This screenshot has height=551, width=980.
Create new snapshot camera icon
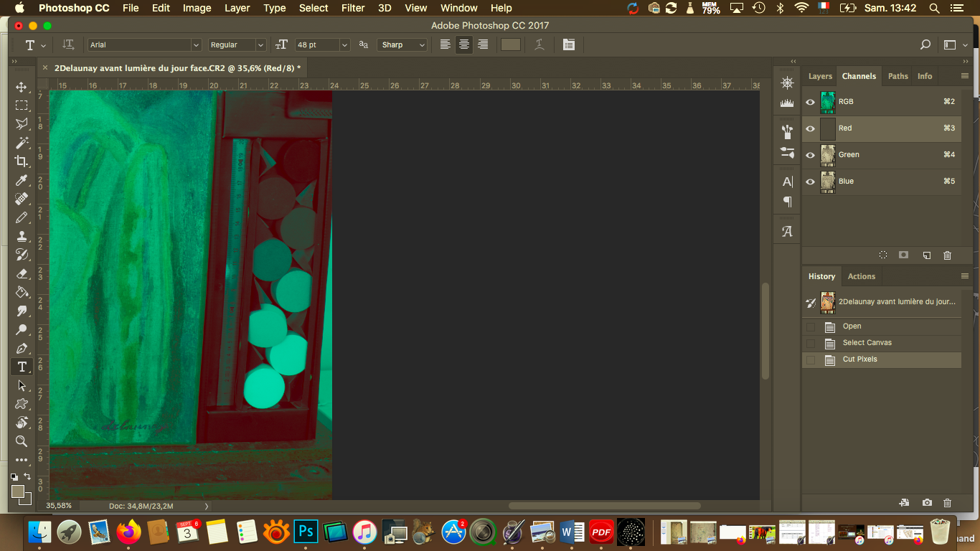click(x=927, y=503)
